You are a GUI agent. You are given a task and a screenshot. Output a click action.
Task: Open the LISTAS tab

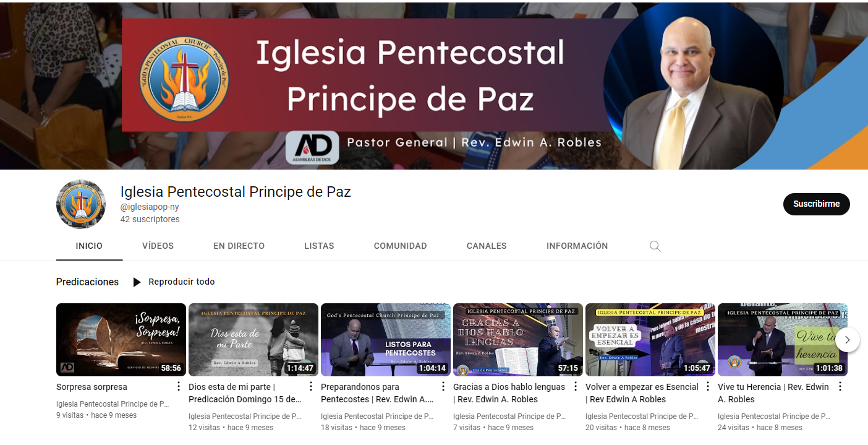(x=319, y=246)
